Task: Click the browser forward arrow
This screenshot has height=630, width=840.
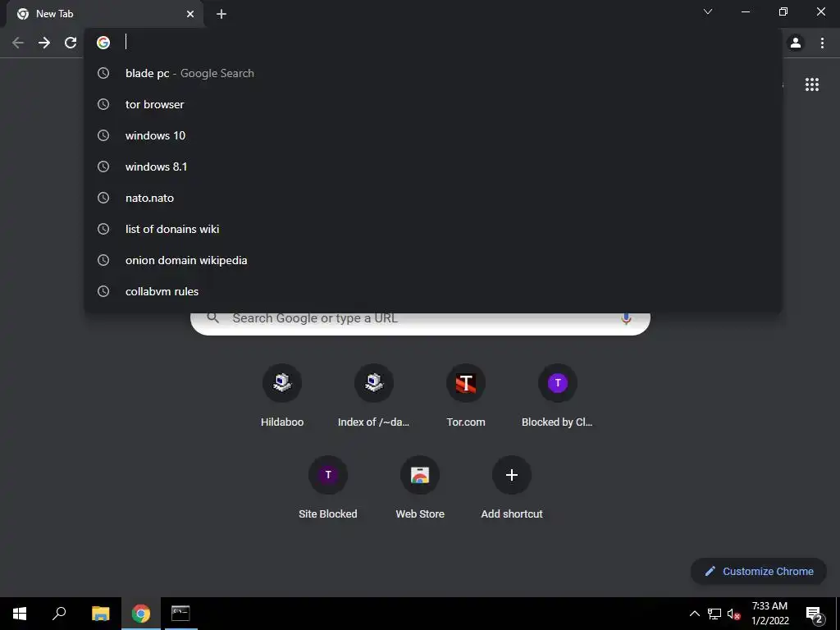Action: click(44, 43)
